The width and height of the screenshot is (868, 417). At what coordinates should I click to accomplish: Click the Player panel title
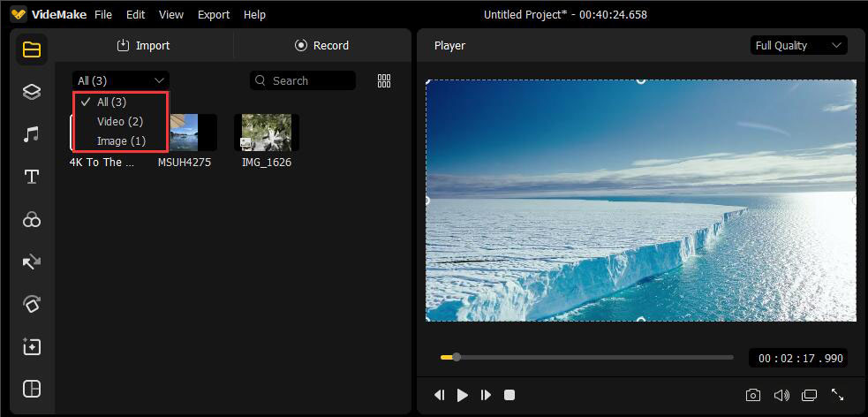click(x=449, y=45)
